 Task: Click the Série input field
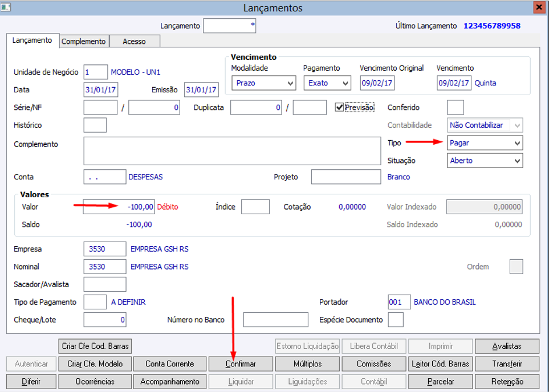point(100,108)
